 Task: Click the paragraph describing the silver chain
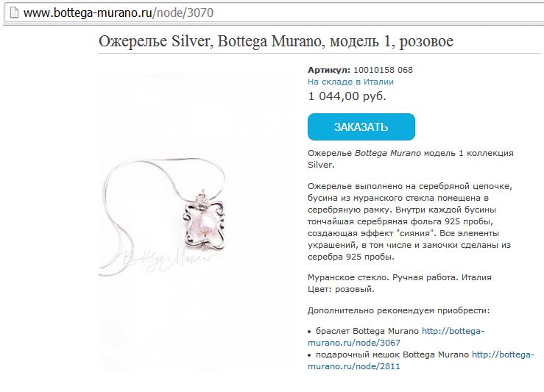pos(410,221)
